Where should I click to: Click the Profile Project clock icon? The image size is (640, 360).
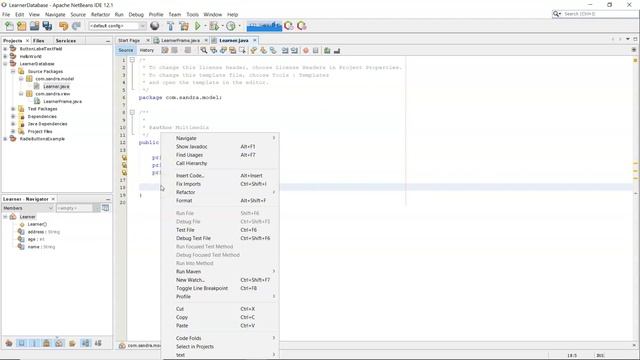231,26
